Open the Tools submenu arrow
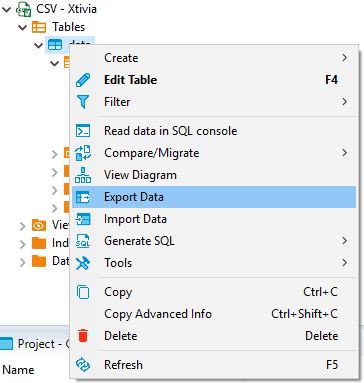 (345, 263)
